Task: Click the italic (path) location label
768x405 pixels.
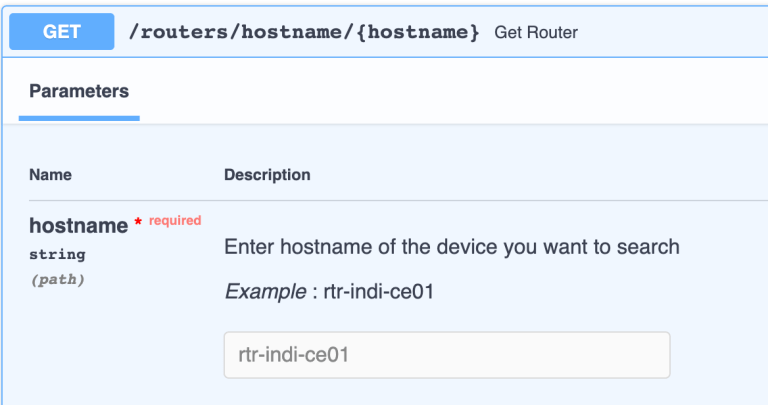Action: point(58,280)
